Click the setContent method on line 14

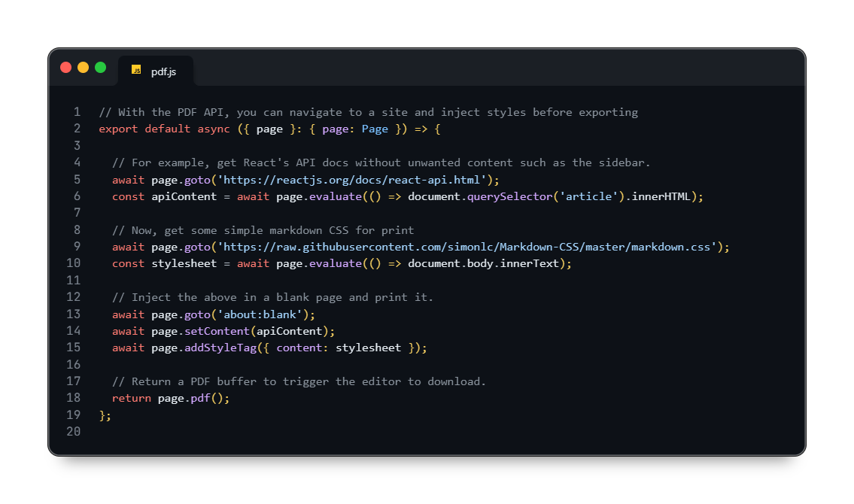coord(217,331)
